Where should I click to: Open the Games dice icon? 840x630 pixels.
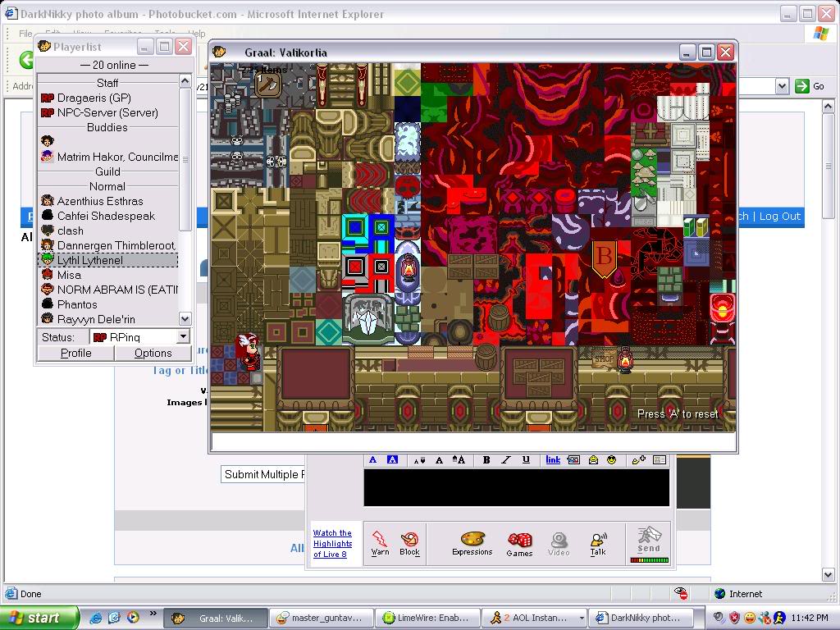tap(519, 541)
